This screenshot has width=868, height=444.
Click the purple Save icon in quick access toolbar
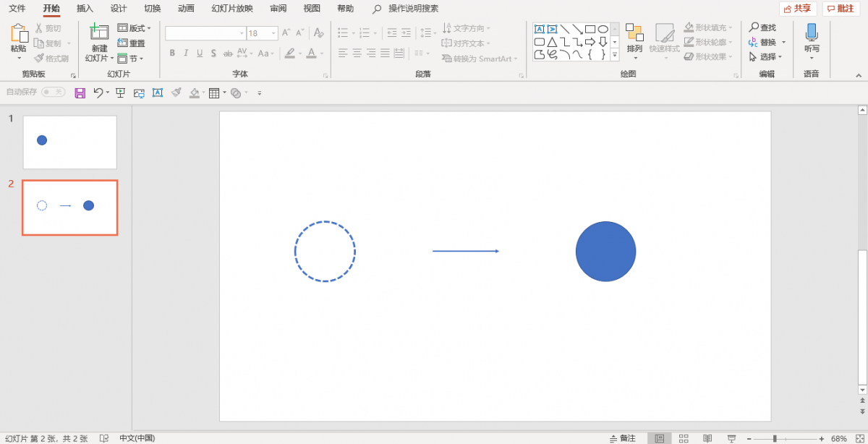point(80,93)
